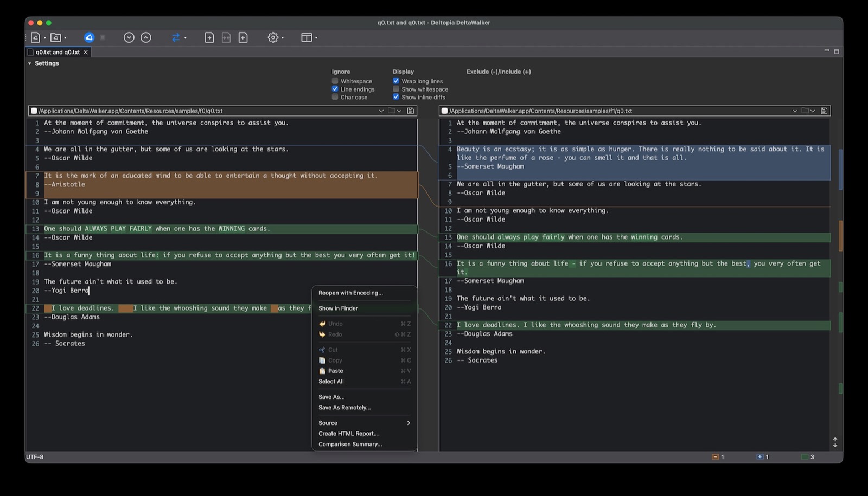Copy current change to the right file

tap(209, 37)
